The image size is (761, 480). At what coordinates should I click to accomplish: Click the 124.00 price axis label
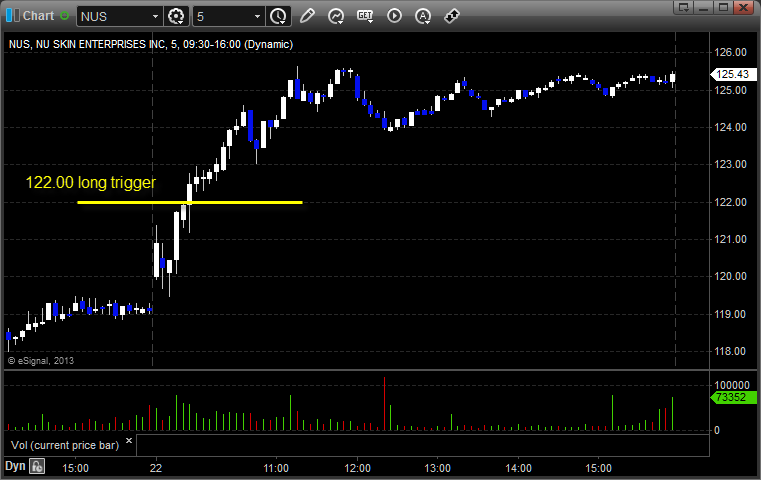[730, 127]
